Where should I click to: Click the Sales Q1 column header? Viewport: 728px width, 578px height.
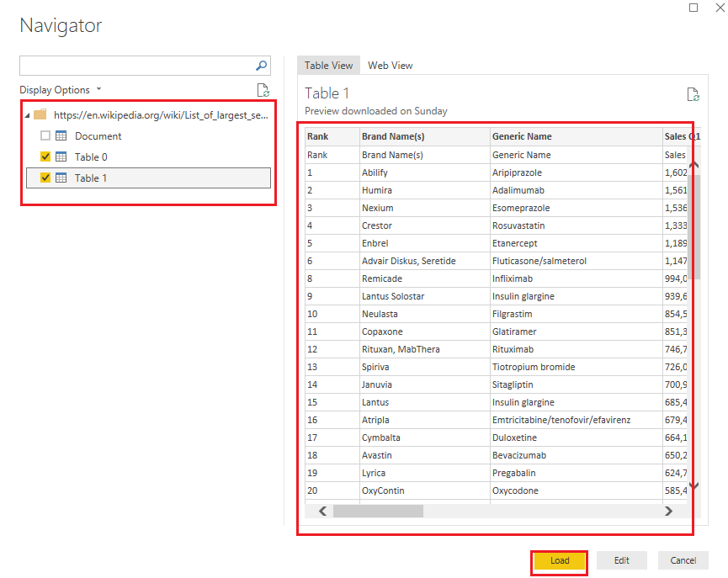point(682,136)
